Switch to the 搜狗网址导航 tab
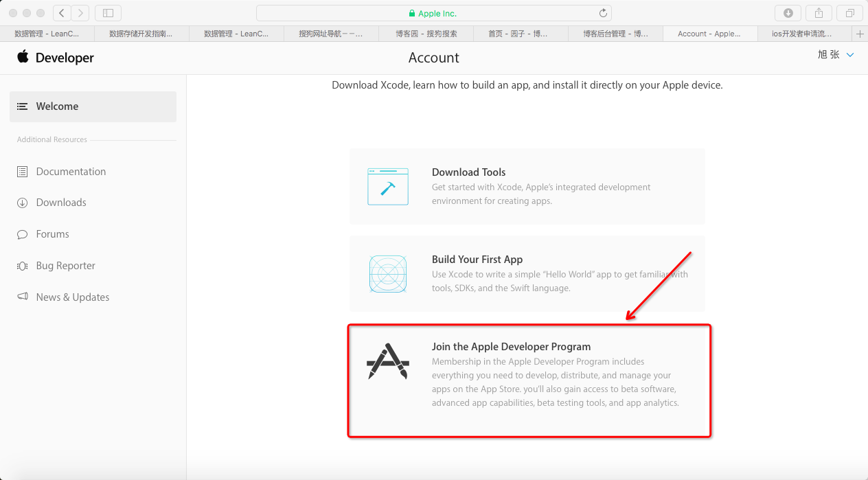868x480 pixels. (x=331, y=34)
